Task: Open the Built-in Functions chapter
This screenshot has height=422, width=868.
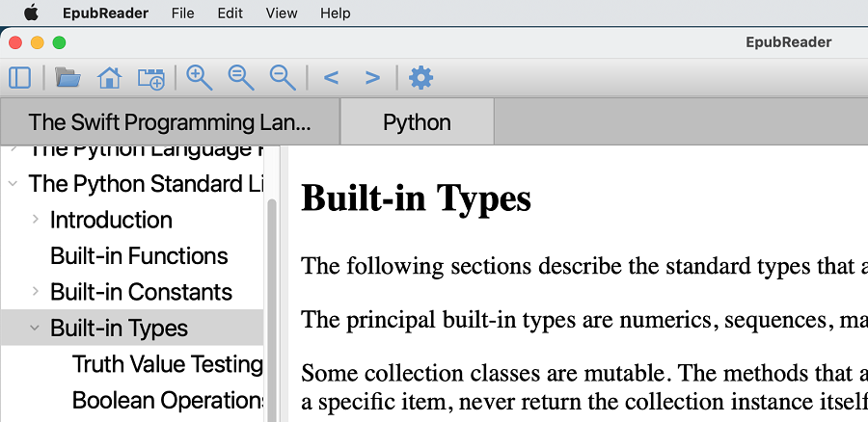Action: (139, 255)
